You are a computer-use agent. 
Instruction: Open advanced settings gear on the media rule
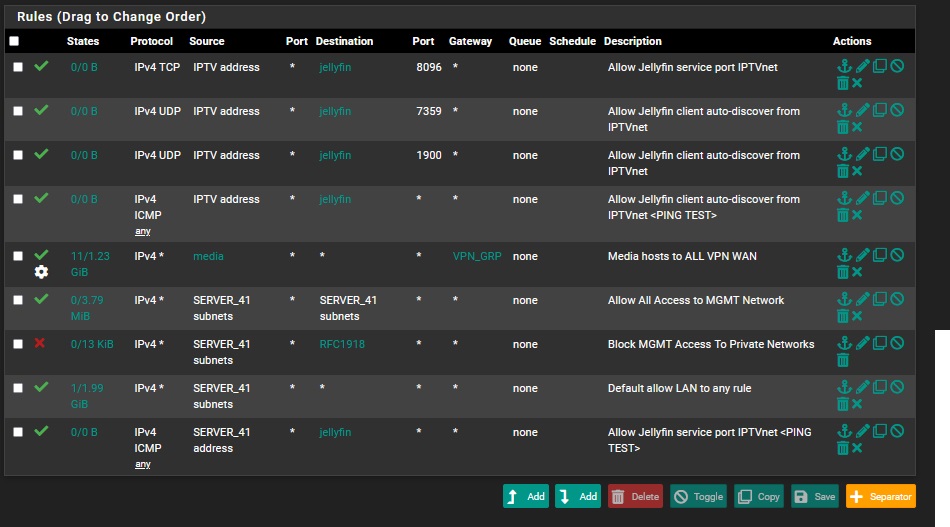coord(41,272)
